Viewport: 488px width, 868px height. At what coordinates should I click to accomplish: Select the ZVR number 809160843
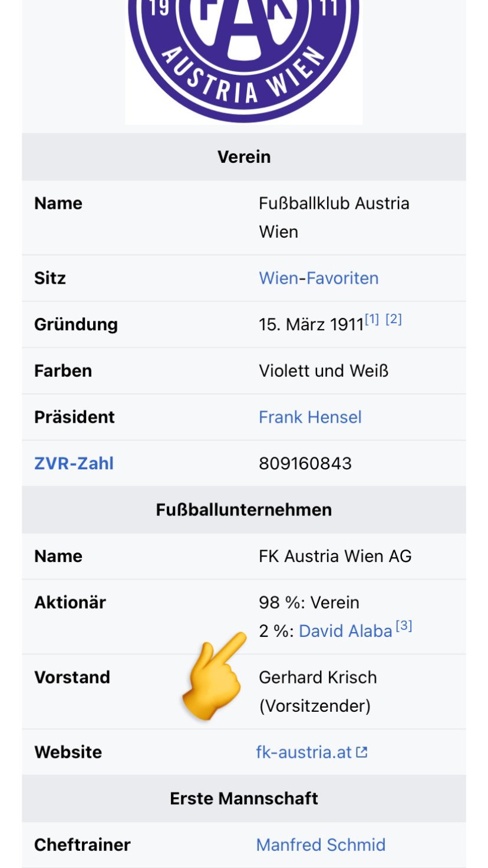[x=305, y=463]
